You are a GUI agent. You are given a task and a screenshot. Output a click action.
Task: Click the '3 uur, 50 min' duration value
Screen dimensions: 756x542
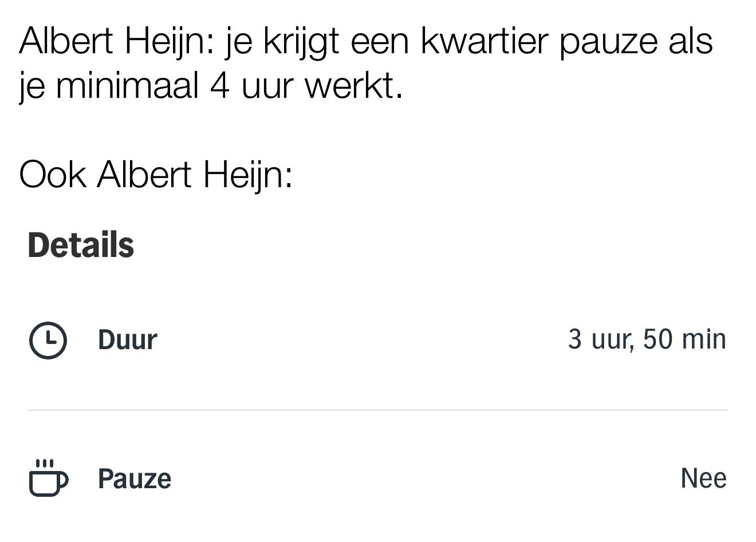pos(647,339)
